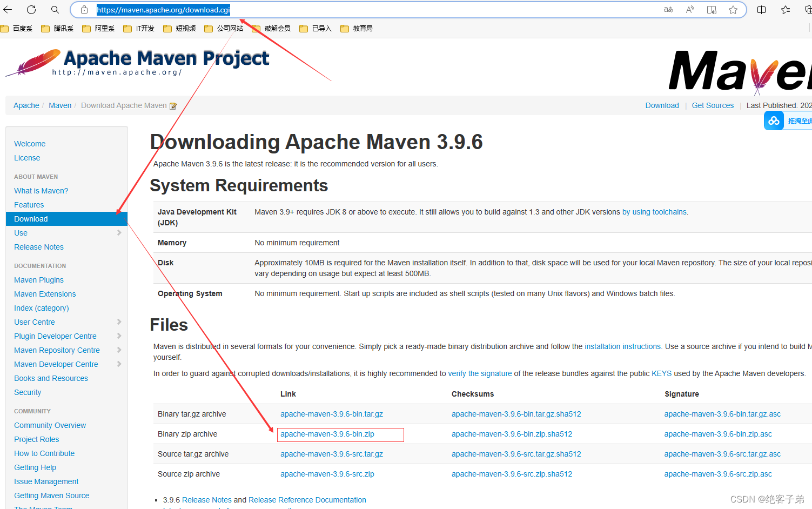Open apache-maven-3.9.6-src.zip.sha512 checksum
Image resolution: width=812 pixels, height=509 pixels.
click(x=512, y=474)
